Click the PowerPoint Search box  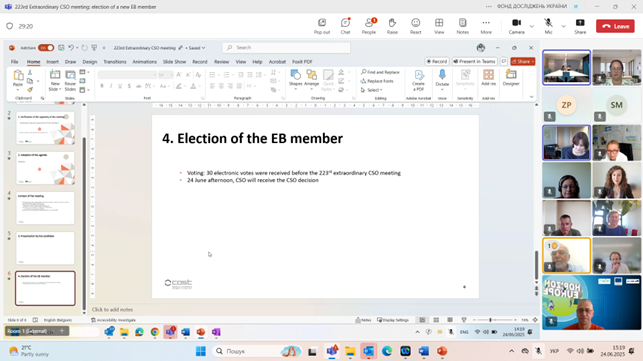pyautogui.click(x=286, y=48)
